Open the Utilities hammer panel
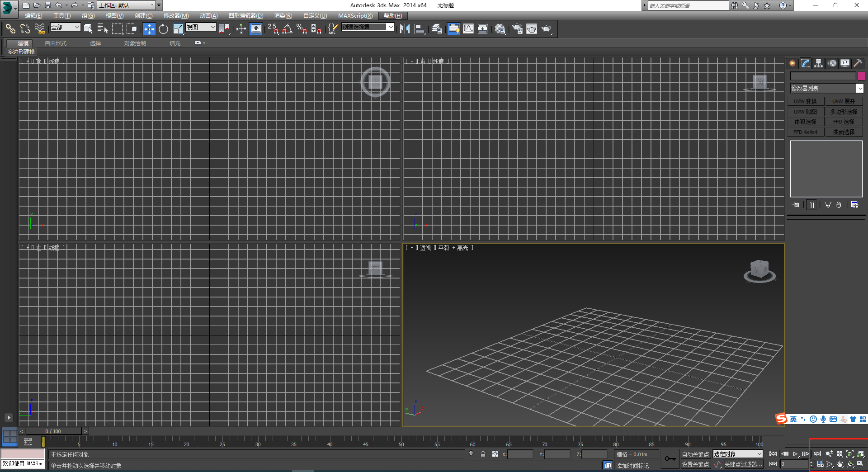868x472 pixels. (x=858, y=63)
